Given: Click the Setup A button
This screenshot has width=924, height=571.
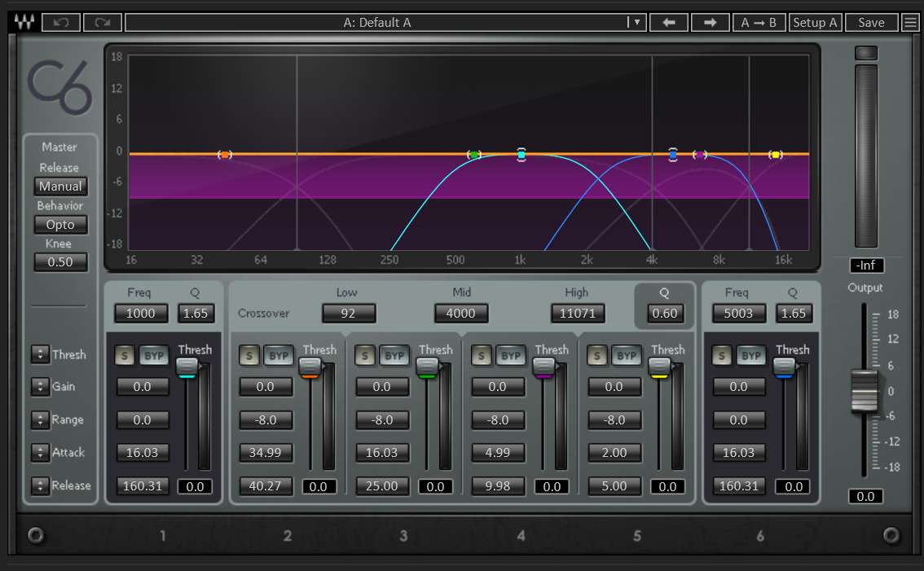Looking at the screenshot, I should pyautogui.click(x=815, y=23).
